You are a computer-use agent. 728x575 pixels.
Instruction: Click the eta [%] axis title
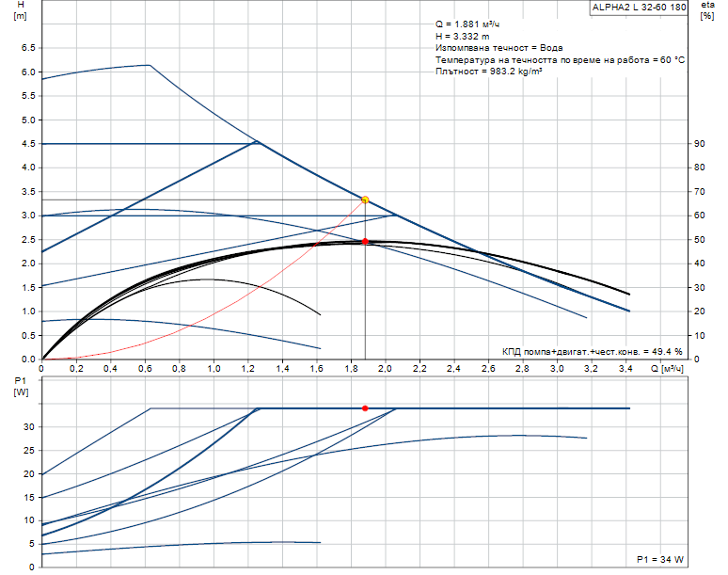click(707, 10)
